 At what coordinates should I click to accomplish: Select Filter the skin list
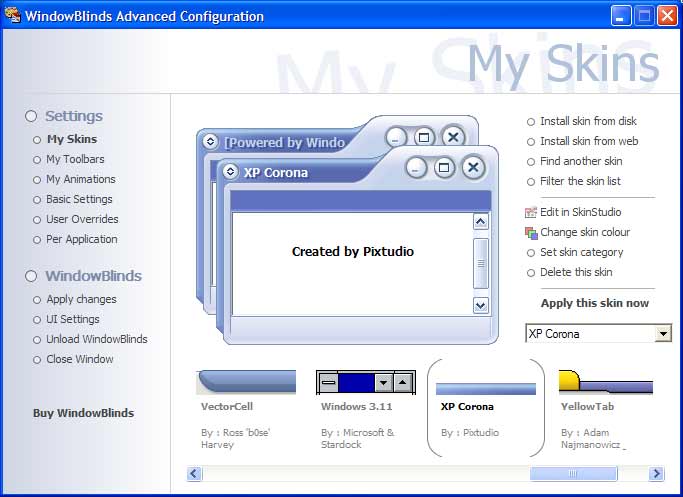(580, 181)
